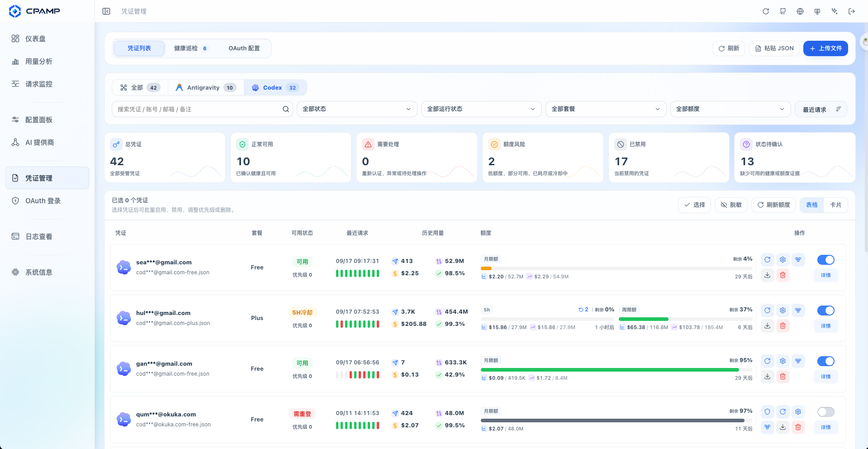Switch to 卡片 card view
Screen dimensions: 868x449
pos(835,205)
